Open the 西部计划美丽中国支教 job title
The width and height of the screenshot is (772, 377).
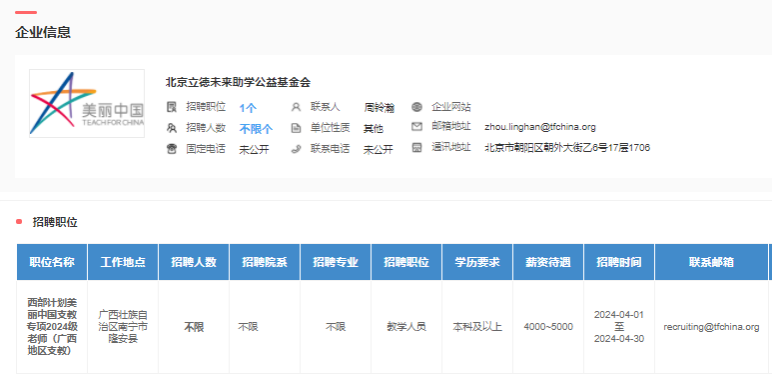point(52,326)
